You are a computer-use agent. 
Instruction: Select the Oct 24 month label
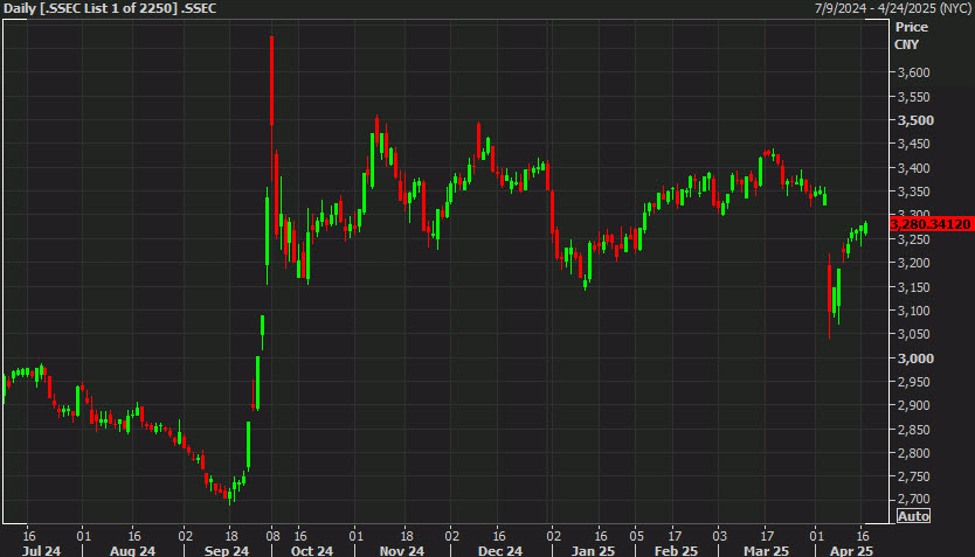[x=311, y=551]
